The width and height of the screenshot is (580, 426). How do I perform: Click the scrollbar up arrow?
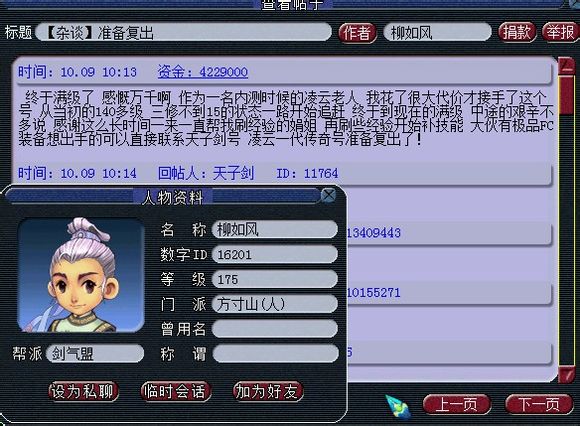566,65
